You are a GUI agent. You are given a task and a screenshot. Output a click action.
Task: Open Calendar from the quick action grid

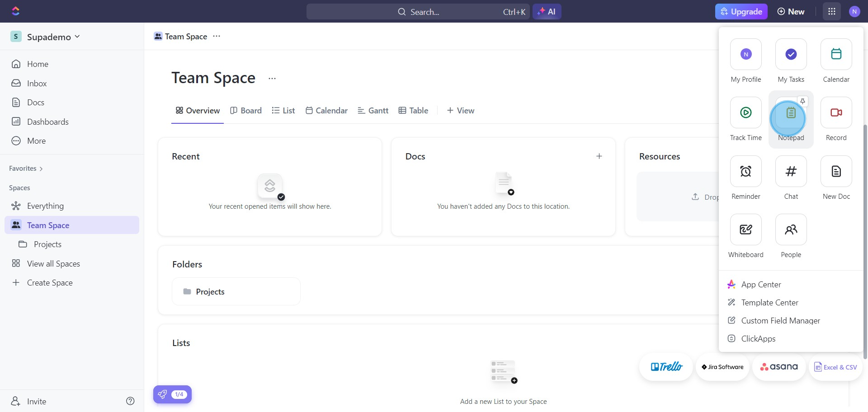pyautogui.click(x=836, y=61)
